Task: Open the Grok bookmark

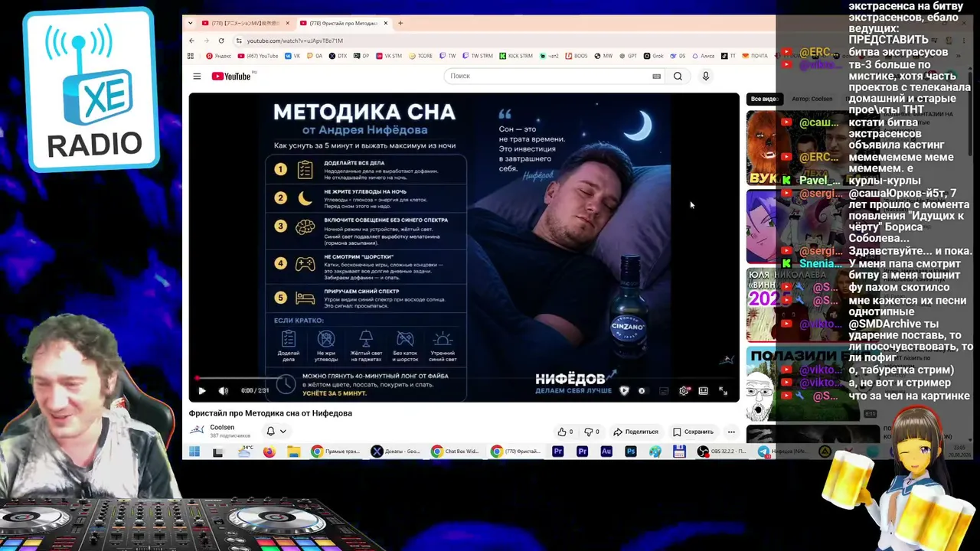Action: pyautogui.click(x=653, y=56)
